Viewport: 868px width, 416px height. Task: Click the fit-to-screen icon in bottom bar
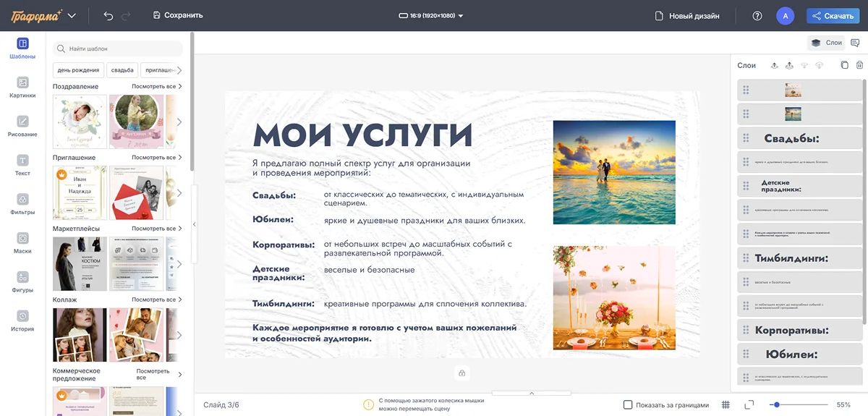pos(749,404)
